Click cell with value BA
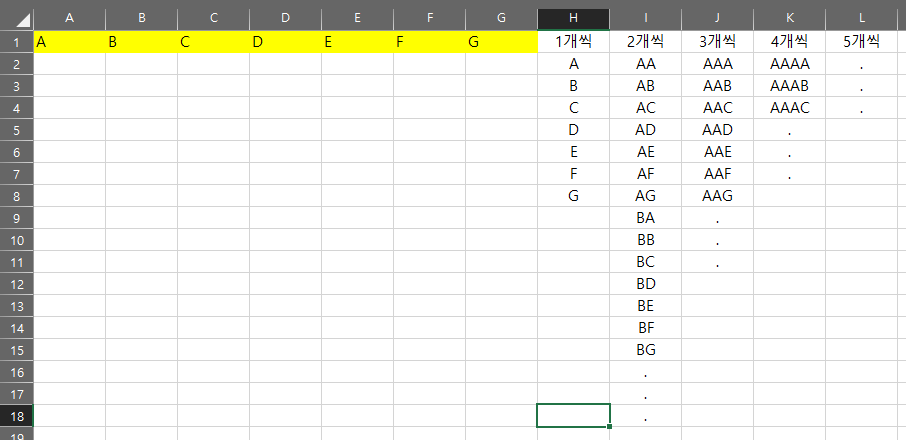Screen dimensions: 906x440 pyautogui.click(x=645, y=218)
